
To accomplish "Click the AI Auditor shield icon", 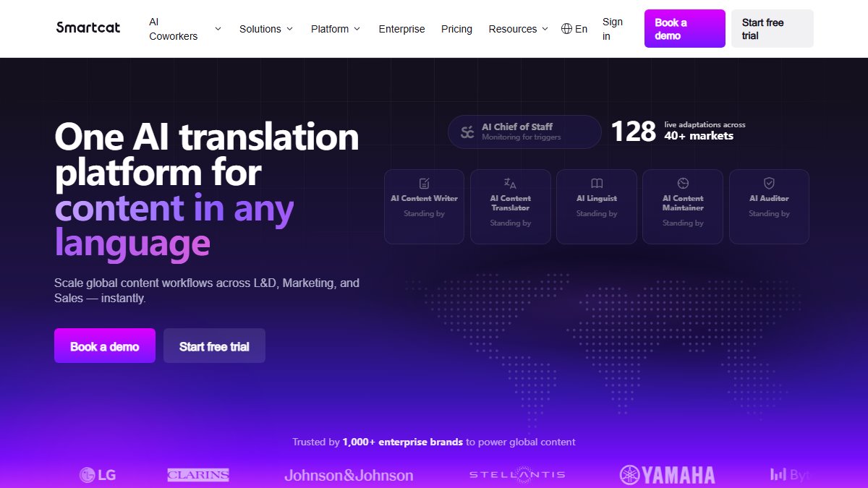I will click(769, 184).
